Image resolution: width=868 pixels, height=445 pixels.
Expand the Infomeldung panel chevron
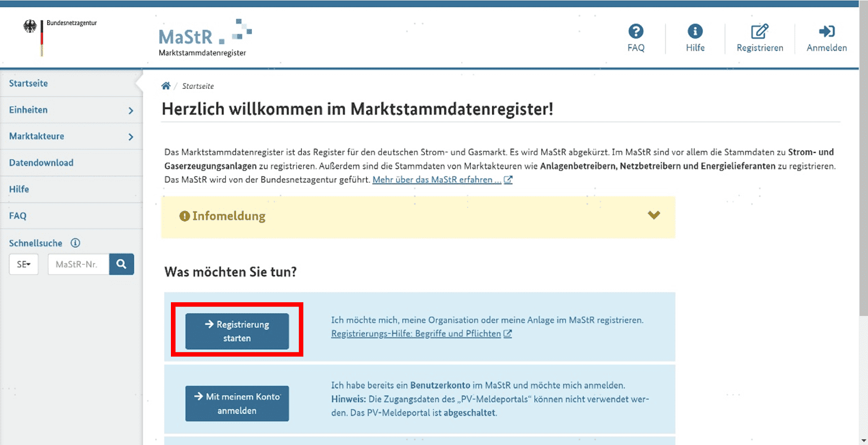click(x=654, y=215)
